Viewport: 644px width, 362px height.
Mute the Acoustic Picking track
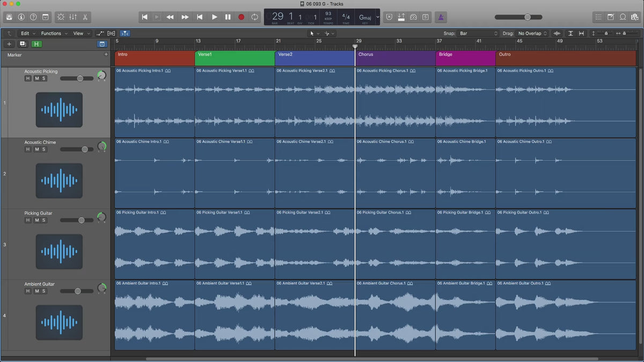[36, 78]
